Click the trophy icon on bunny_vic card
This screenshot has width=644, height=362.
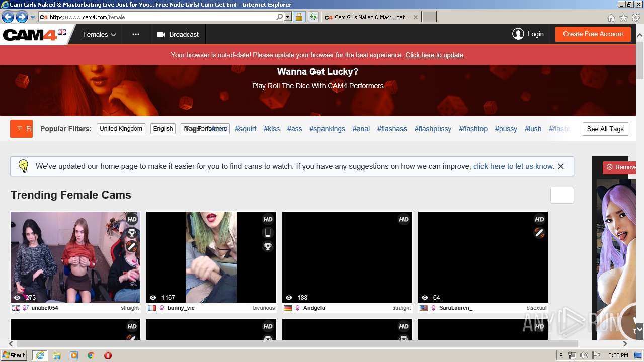tap(268, 246)
